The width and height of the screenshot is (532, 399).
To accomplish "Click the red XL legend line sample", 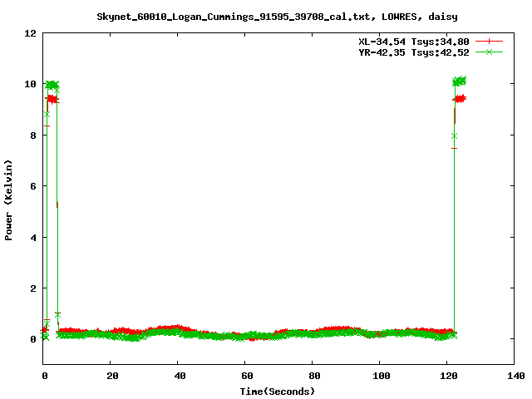I will [x=489, y=42].
